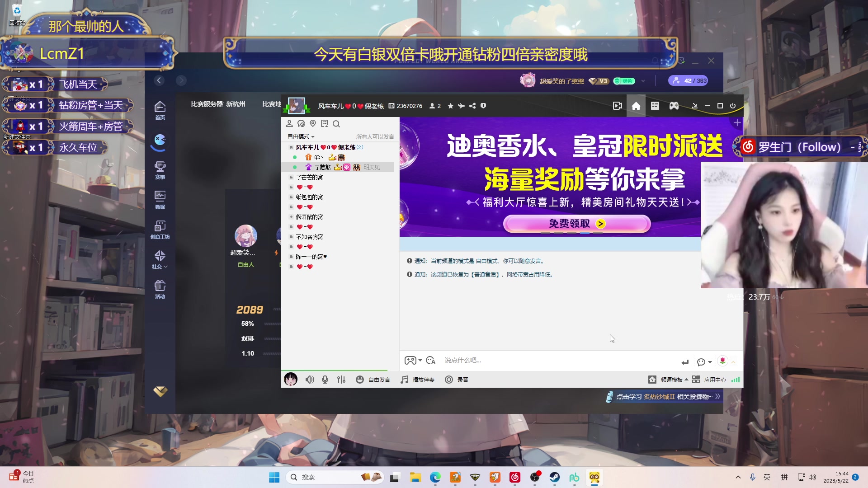The image size is (868, 488).
Task: Open Windows Start menu
Action: [274, 477]
